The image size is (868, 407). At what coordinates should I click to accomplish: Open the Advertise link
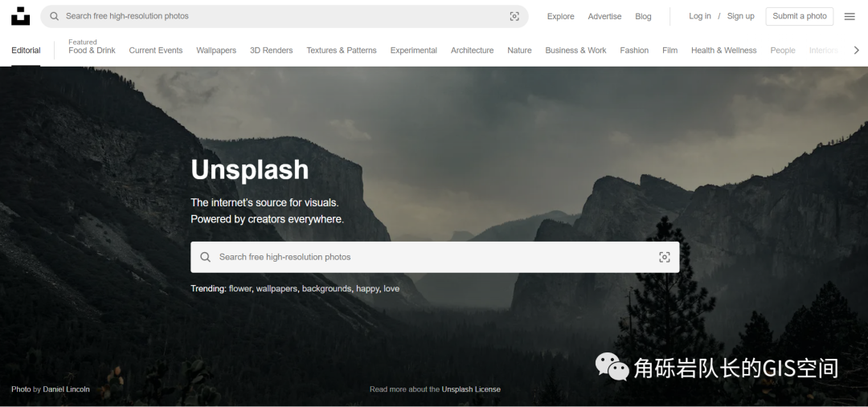604,17
